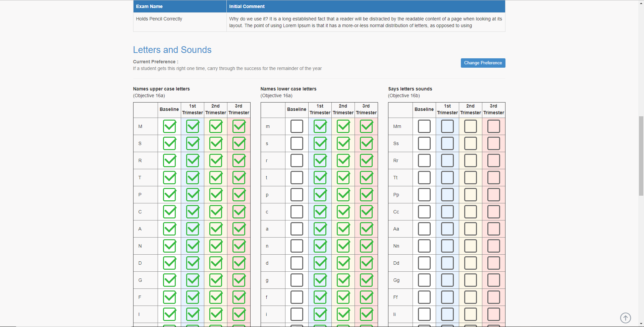The width and height of the screenshot is (644, 327).
Task: Check Pp 2nd Trimester sound checkbox
Action: 470,195
